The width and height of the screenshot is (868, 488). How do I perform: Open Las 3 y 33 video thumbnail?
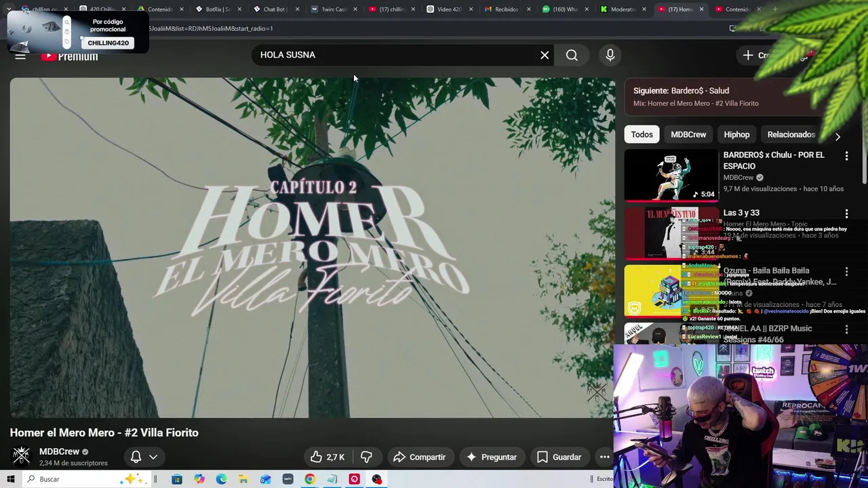click(671, 233)
